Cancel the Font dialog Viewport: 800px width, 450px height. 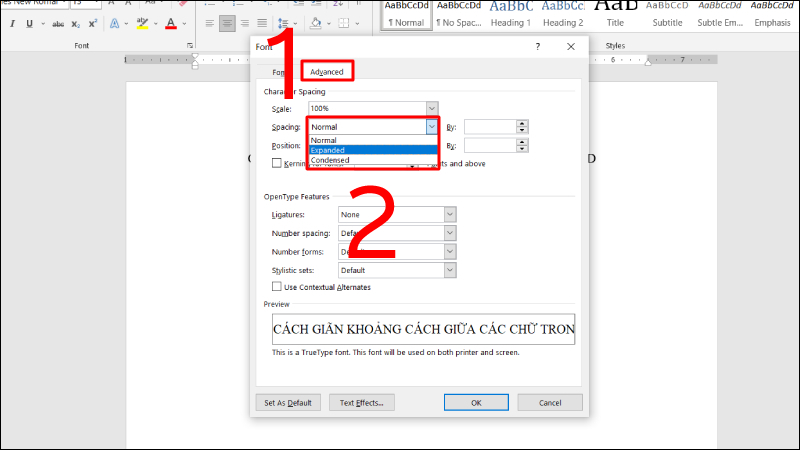pyautogui.click(x=549, y=403)
